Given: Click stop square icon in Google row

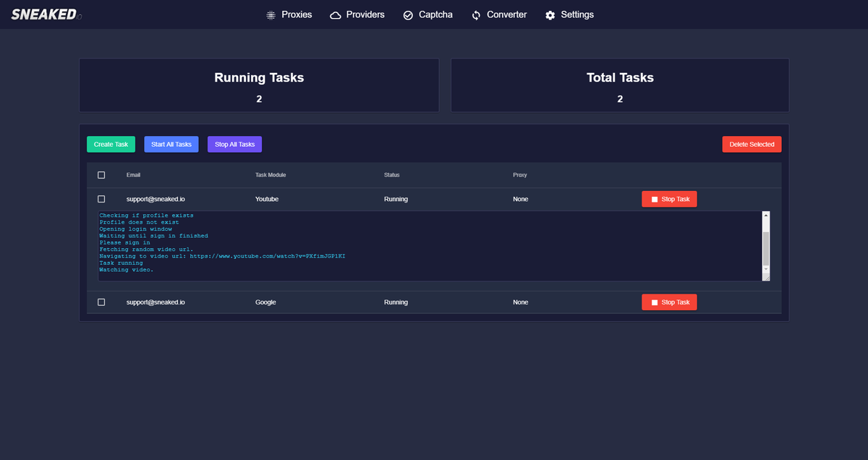Looking at the screenshot, I should tap(654, 302).
